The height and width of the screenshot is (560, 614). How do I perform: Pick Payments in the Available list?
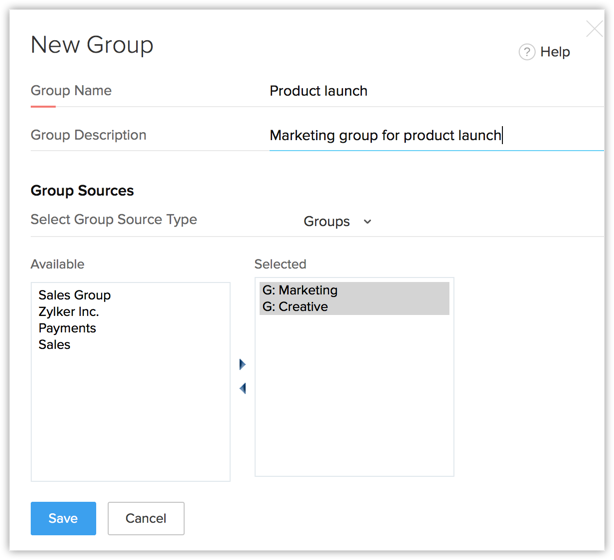pos(67,328)
